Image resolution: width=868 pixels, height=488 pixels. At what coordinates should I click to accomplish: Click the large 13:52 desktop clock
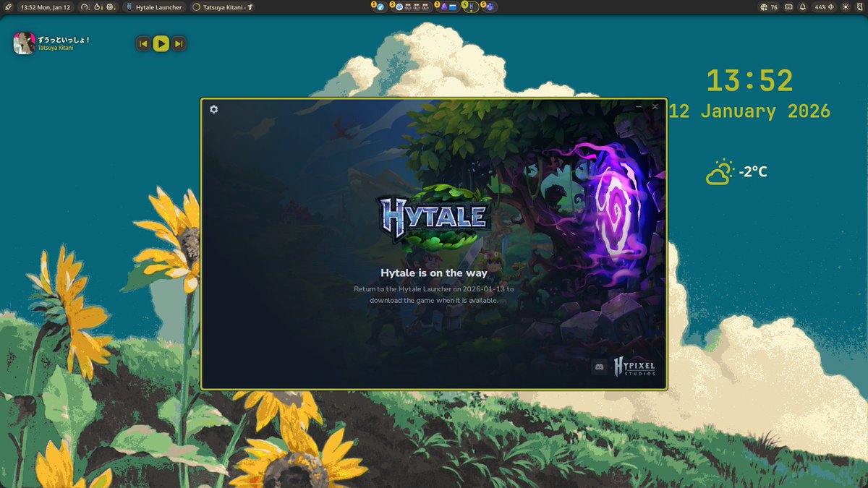click(x=750, y=80)
